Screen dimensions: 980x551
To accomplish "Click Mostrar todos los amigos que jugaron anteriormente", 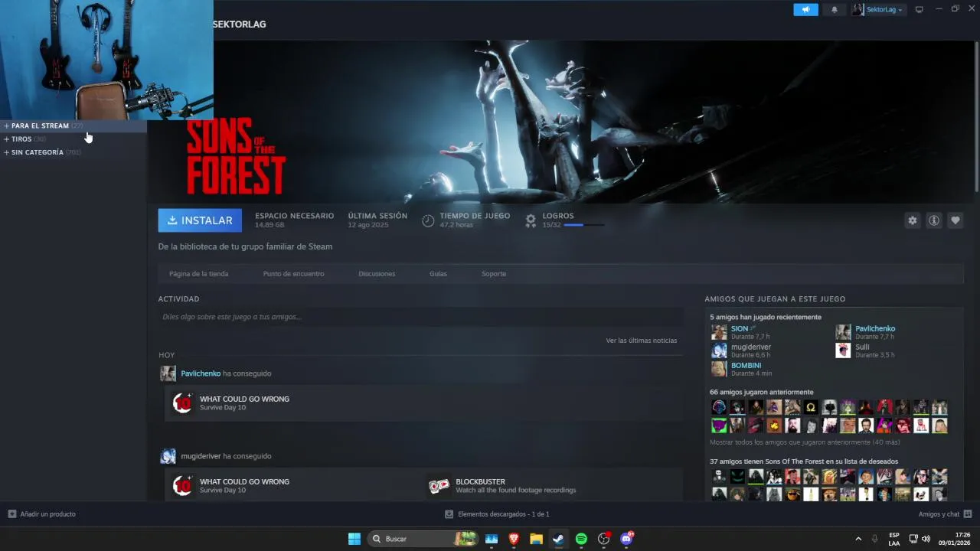I will (x=805, y=442).
